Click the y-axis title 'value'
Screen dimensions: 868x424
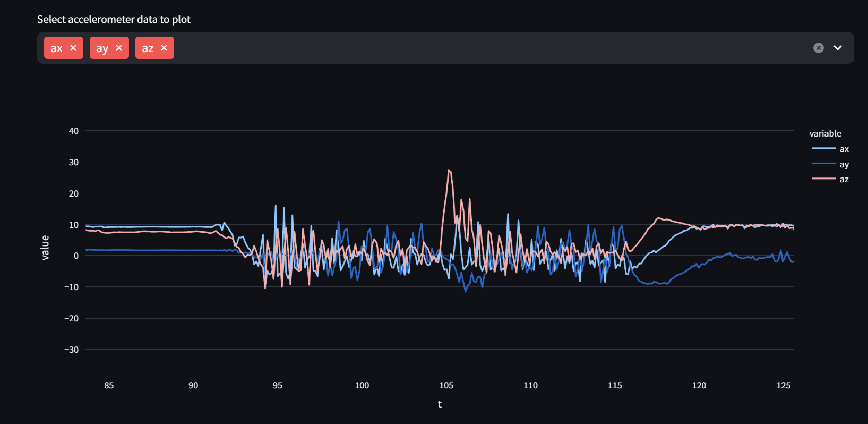click(45, 248)
